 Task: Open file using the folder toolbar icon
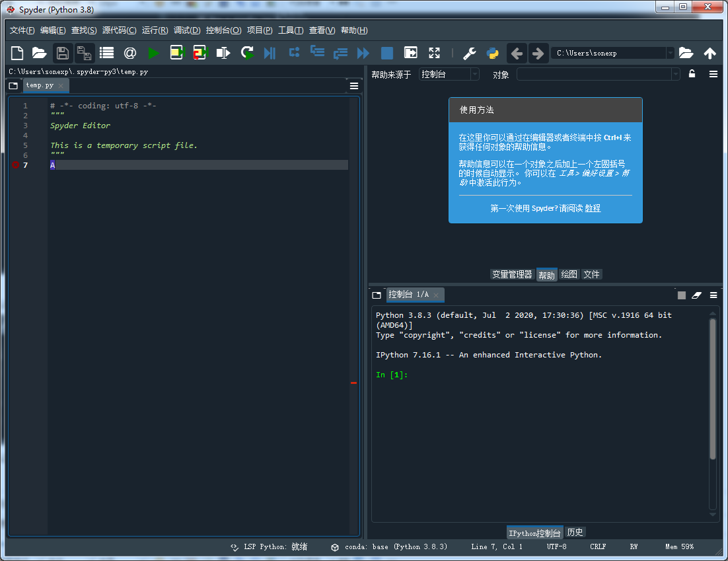[40, 53]
